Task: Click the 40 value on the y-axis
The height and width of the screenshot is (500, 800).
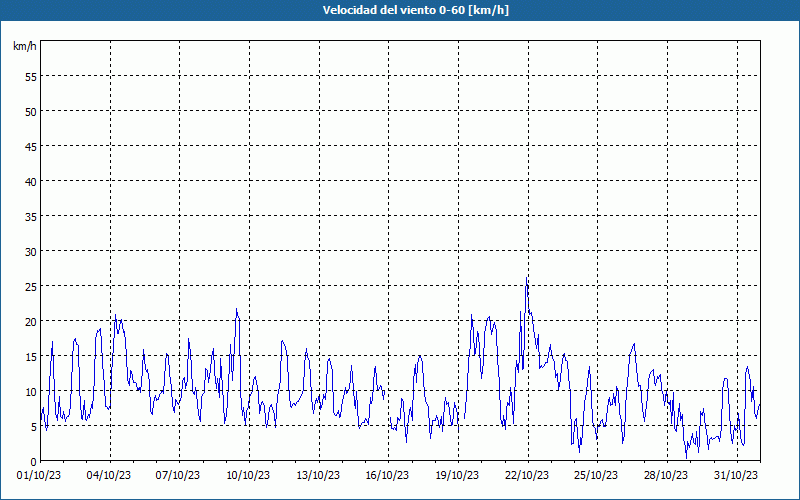Action: tap(31, 181)
